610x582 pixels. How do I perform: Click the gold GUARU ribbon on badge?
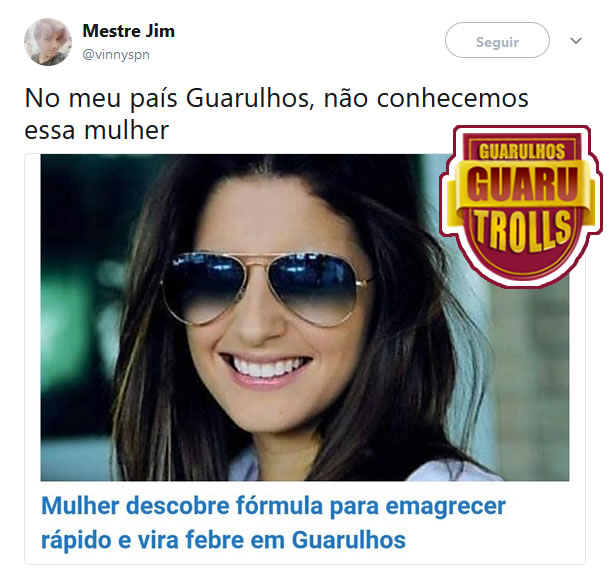tap(522, 184)
